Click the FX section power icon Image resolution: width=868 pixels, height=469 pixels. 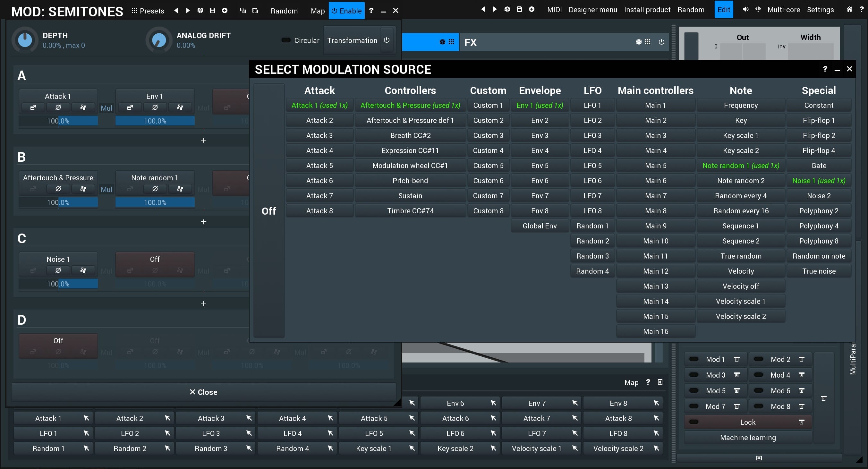tap(661, 42)
